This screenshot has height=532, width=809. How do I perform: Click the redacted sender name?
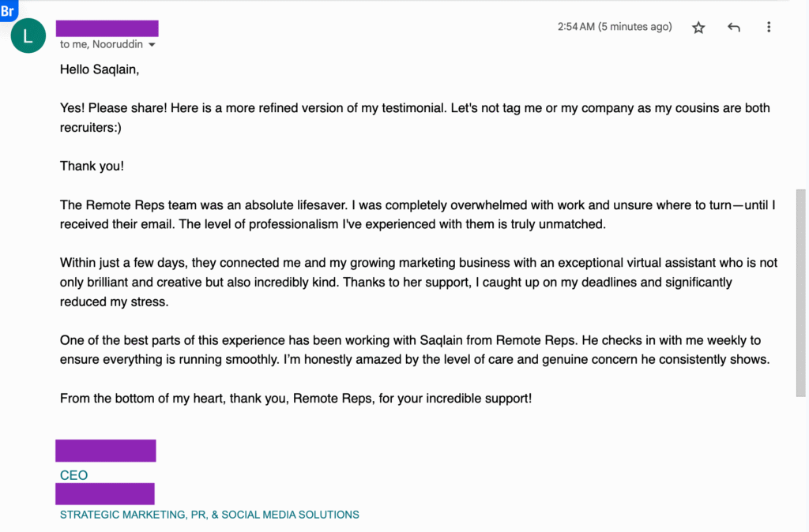[x=107, y=28]
